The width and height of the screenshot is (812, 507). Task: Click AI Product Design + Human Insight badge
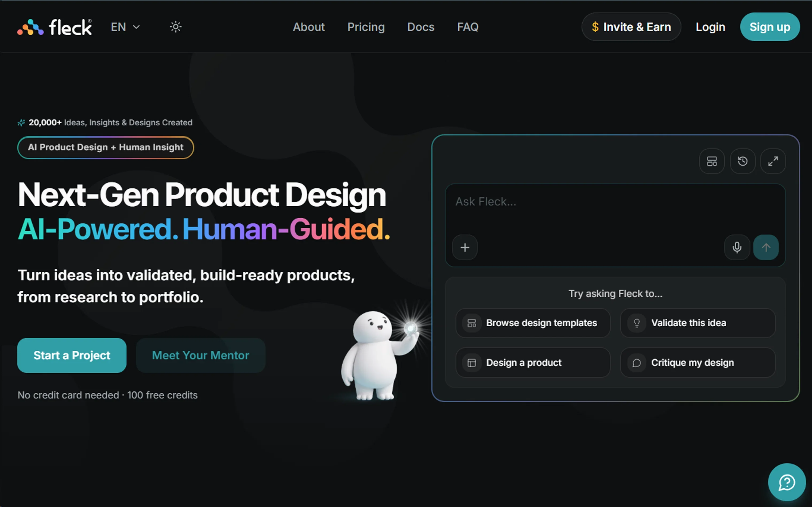(105, 147)
